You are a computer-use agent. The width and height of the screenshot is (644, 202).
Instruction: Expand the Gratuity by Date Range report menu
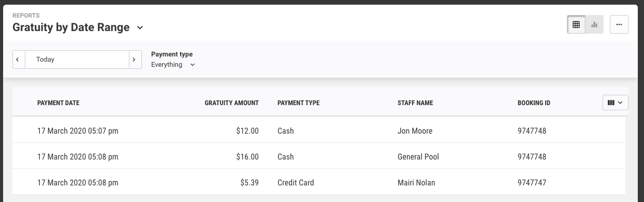pos(140,28)
